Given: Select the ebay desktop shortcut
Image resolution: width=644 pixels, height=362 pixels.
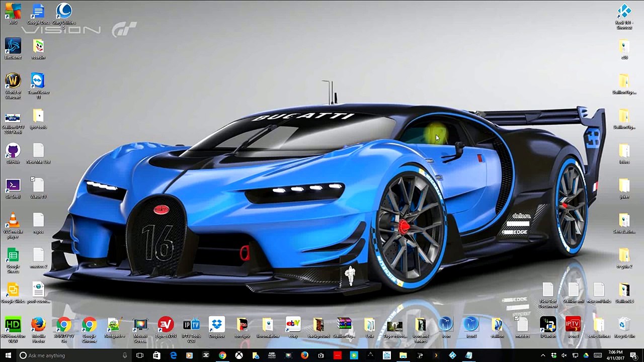Looking at the screenshot, I should (x=293, y=328).
